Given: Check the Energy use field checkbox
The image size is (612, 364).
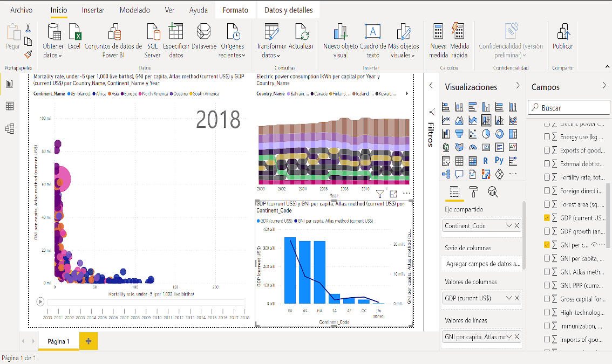Looking at the screenshot, I should (547, 137).
